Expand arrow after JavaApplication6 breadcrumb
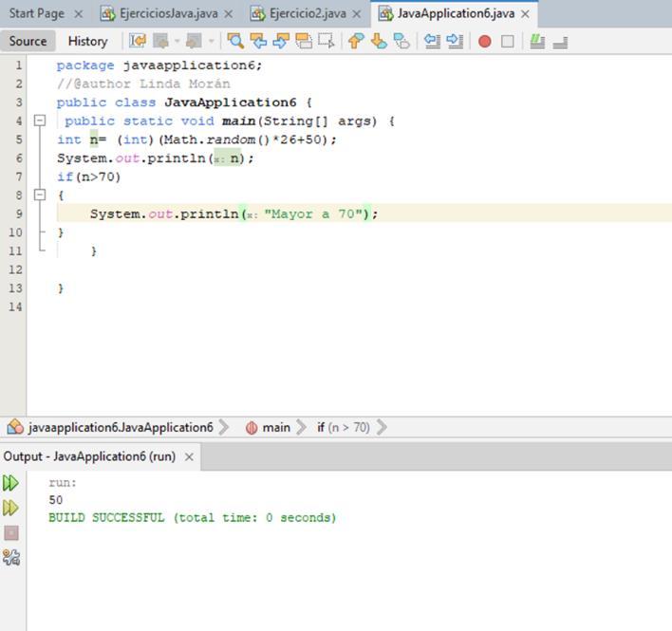The width and height of the screenshot is (672, 631). click(x=224, y=428)
